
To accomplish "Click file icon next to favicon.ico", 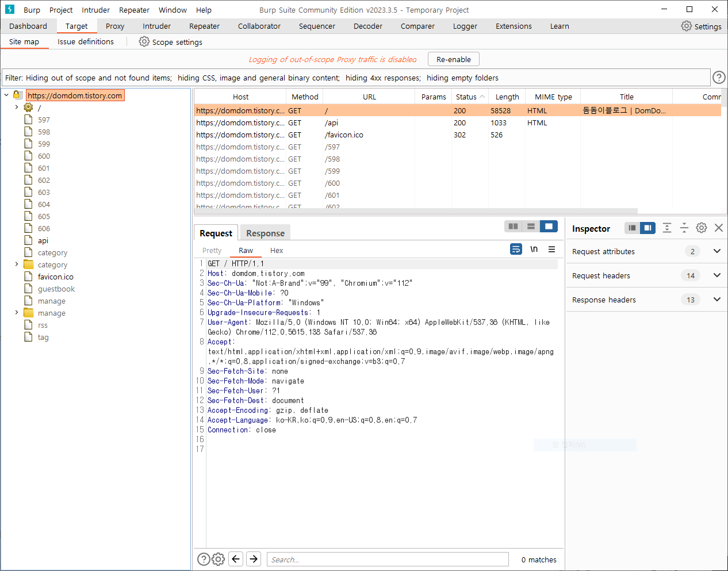I will coord(28,276).
